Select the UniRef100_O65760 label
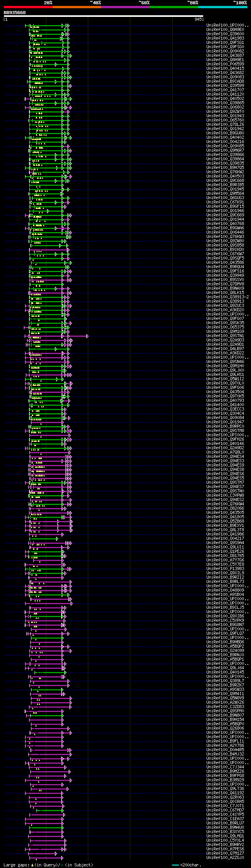Viewport: 251px width, 868px height. pos(225,120)
